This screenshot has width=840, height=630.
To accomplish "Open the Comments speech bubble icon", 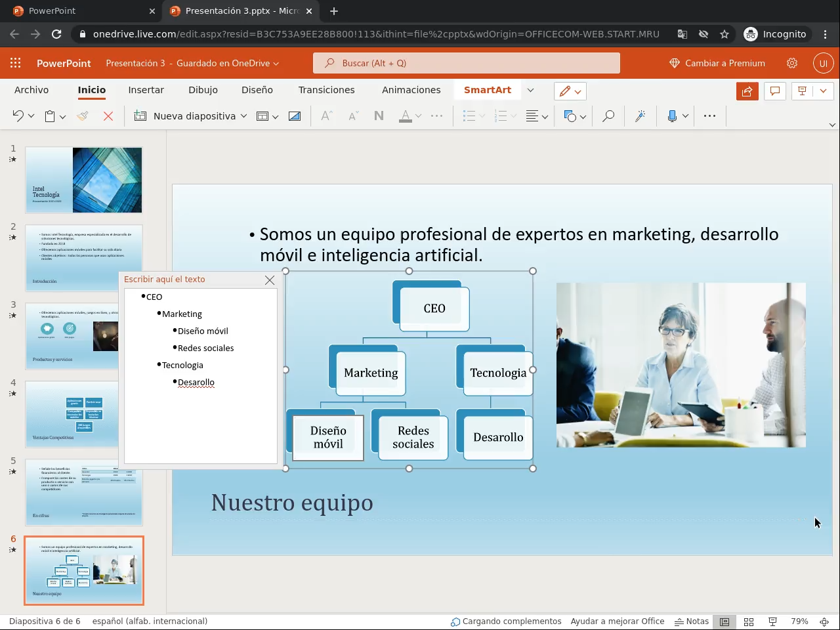I will point(775,91).
